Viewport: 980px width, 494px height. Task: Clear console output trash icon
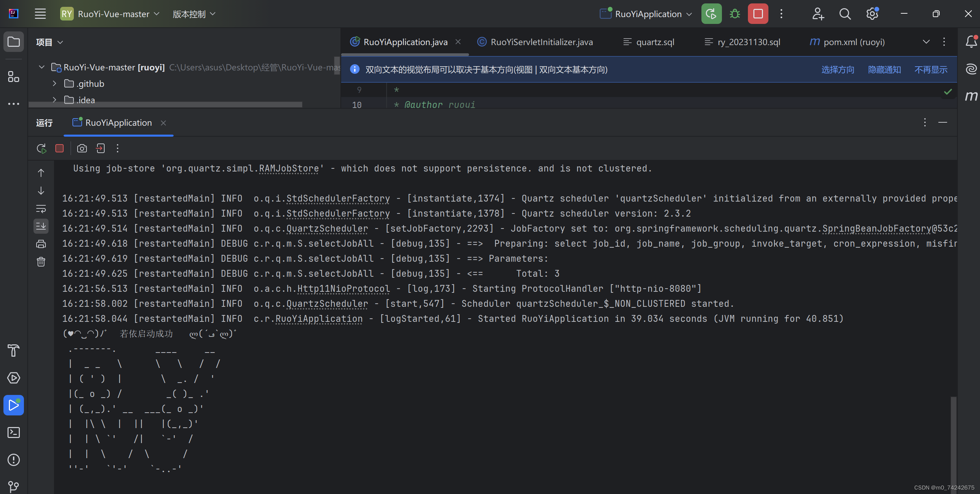tap(41, 262)
